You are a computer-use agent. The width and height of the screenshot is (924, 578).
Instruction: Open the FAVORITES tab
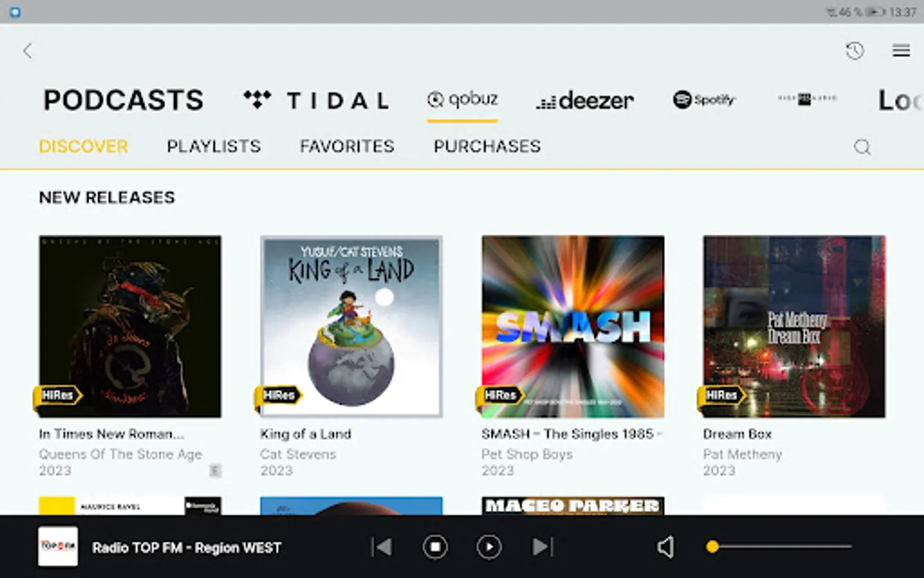point(347,146)
